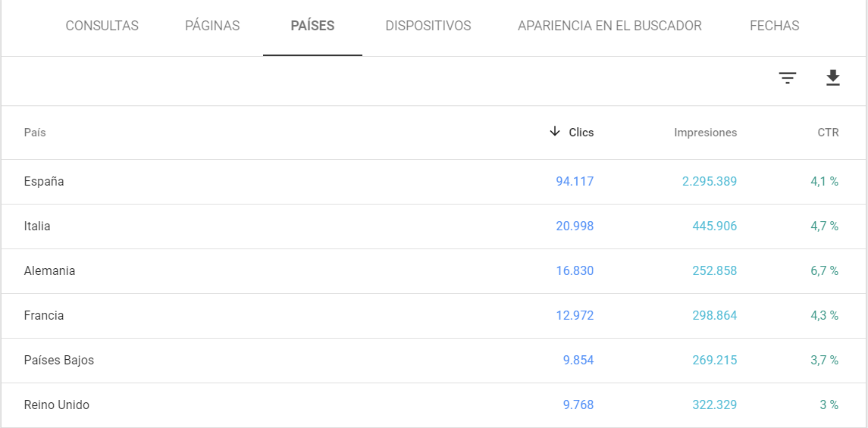The width and height of the screenshot is (868, 428).
Task: Click the filter rows icon
Action: [x=788, y=78]
